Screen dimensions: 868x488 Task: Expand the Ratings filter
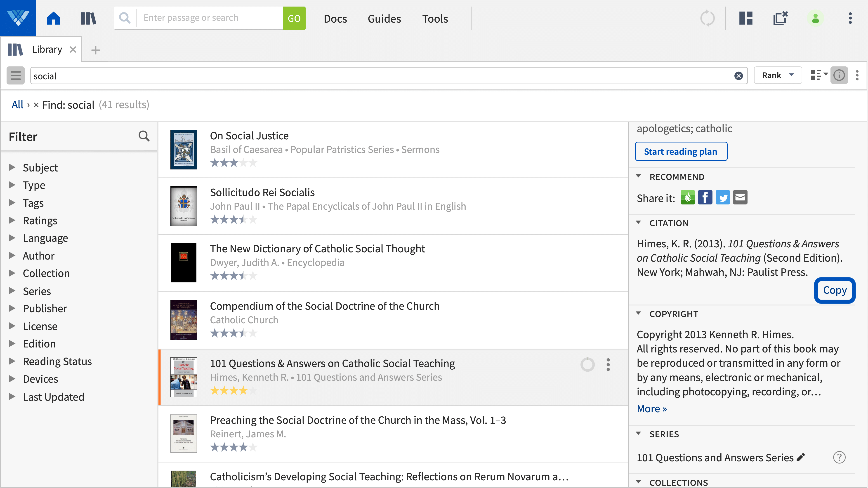(x=12, y=220)
